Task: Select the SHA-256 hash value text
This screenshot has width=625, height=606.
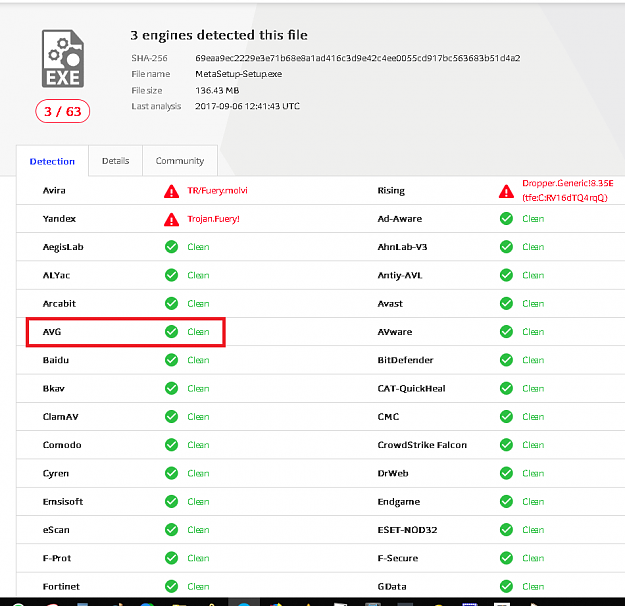Action: point(358,58)
